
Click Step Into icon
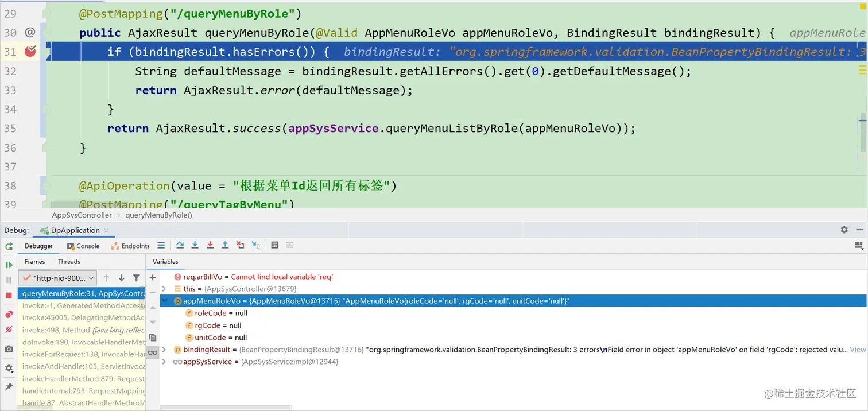click(x=195, y=245)
